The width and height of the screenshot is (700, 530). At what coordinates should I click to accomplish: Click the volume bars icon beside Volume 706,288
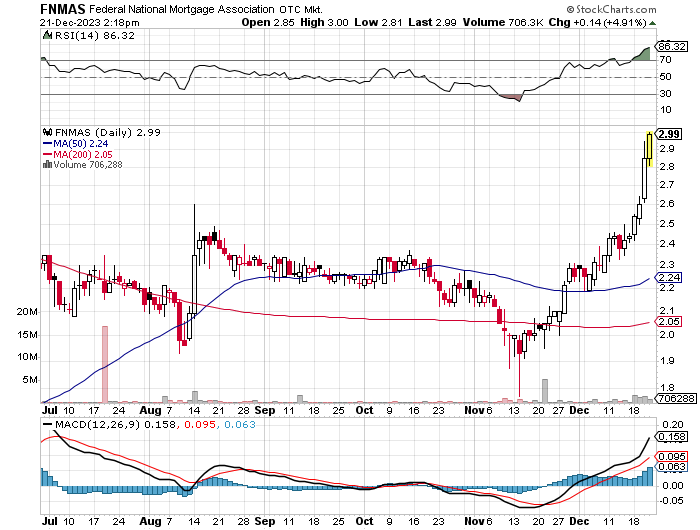point(47,165)
